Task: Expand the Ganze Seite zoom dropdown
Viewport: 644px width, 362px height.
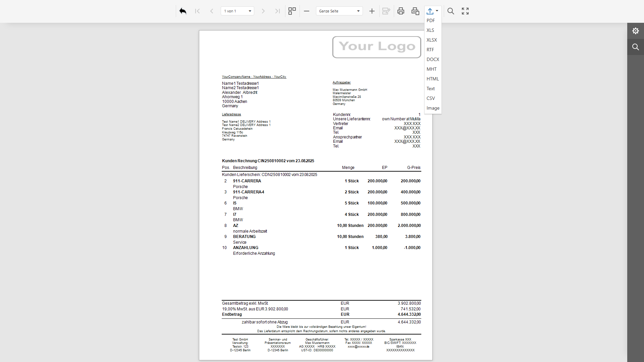Action: [358, 11]
